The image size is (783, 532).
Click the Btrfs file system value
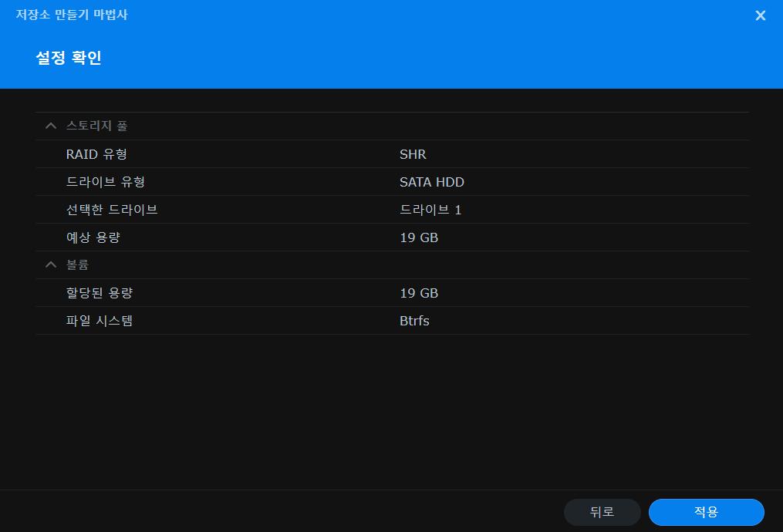(x=414, y=321)
